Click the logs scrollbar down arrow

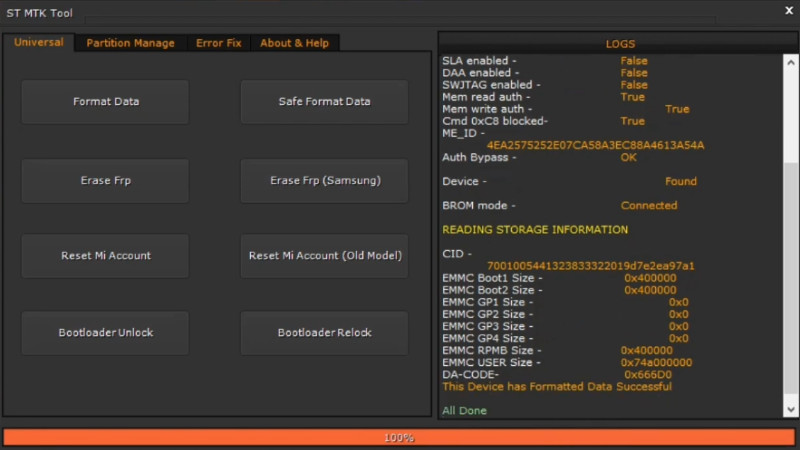click(x=791, y=410)
